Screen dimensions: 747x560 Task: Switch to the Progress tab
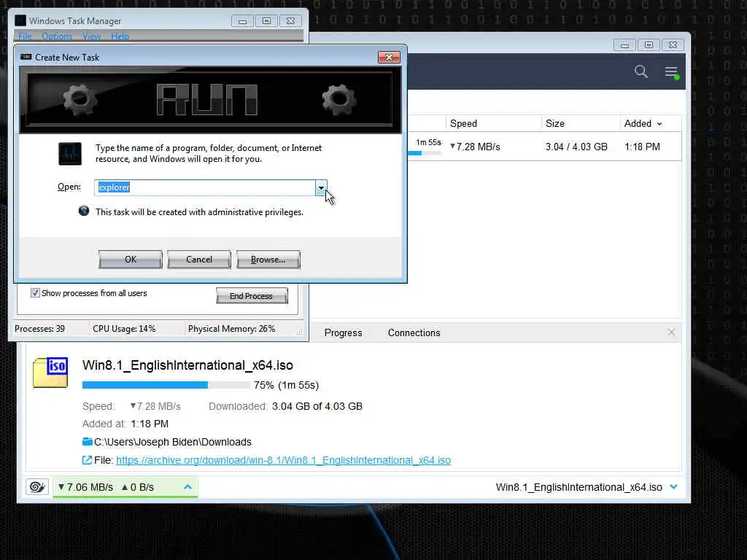343,332
